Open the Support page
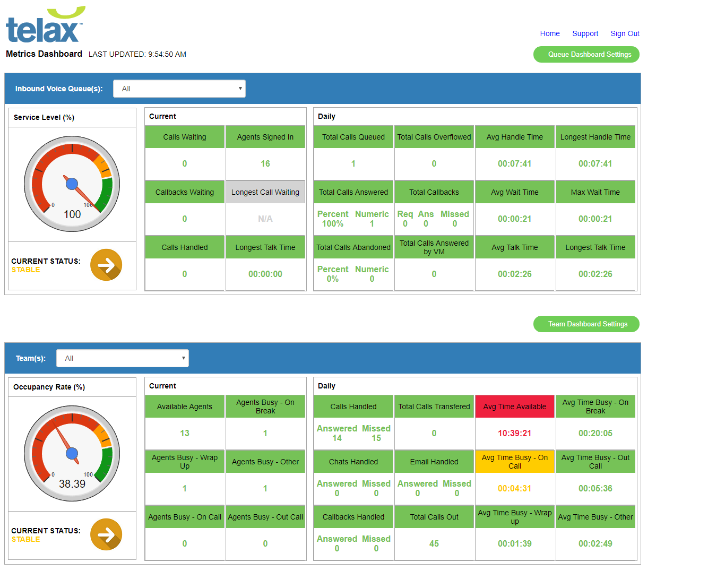Screen dimensions: 725x588 tap(585, 33)
